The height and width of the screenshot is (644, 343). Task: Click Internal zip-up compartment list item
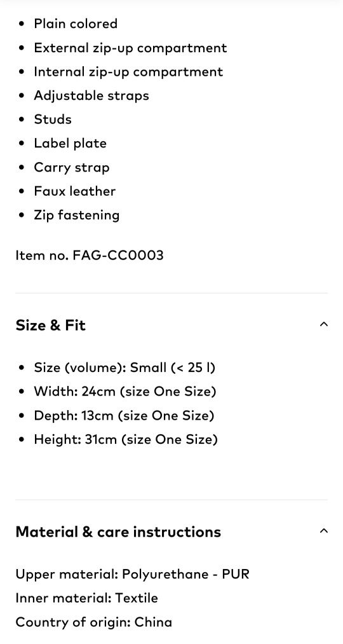click(x=128, y=71)
